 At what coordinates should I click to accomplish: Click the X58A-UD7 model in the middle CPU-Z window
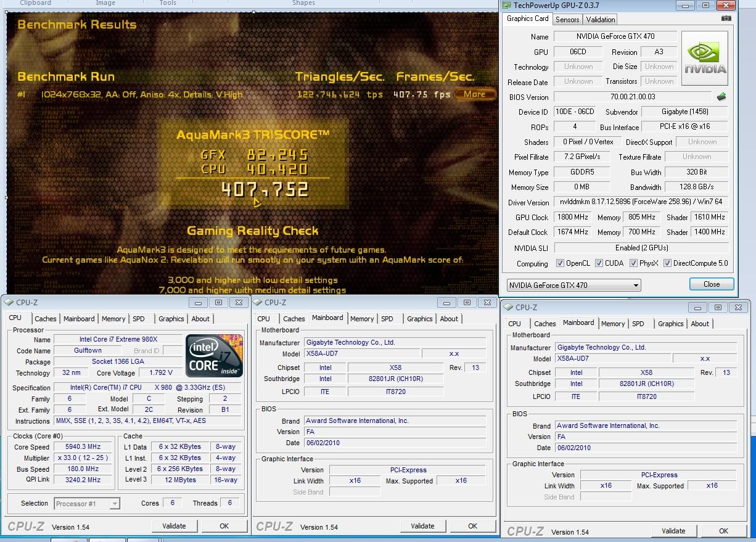(x=362, y=354)
